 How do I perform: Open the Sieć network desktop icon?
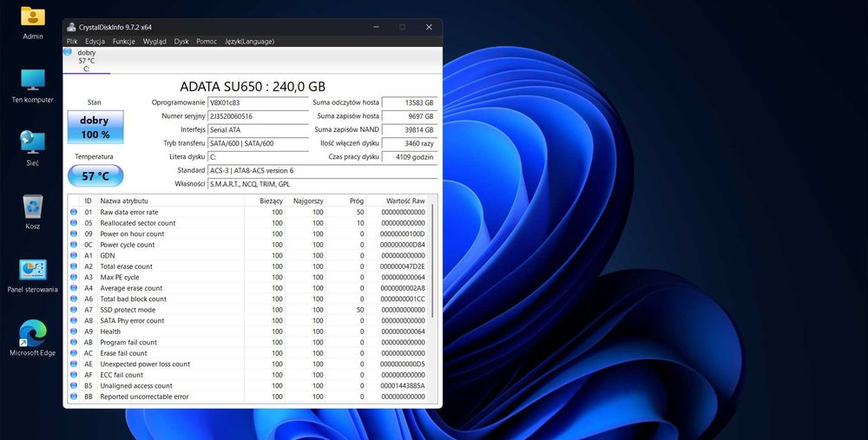click(x=33, y=148)
